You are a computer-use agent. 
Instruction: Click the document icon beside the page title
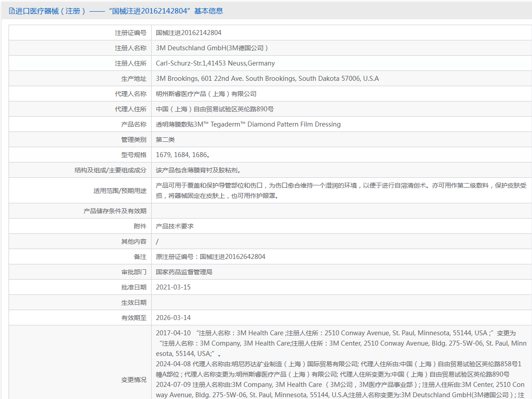pyautogui.click(x=12, y=11)
